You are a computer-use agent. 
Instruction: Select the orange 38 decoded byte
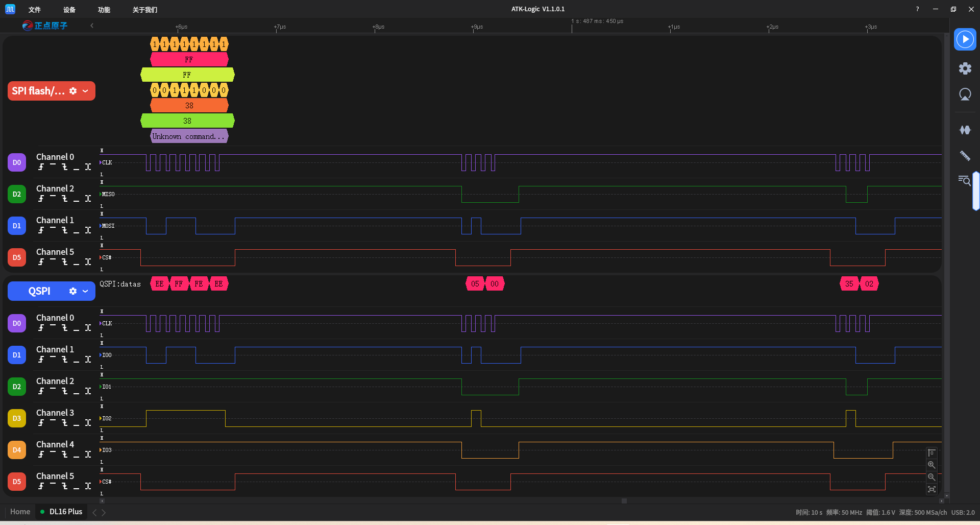pyautogui.click(x=189, y=106)
